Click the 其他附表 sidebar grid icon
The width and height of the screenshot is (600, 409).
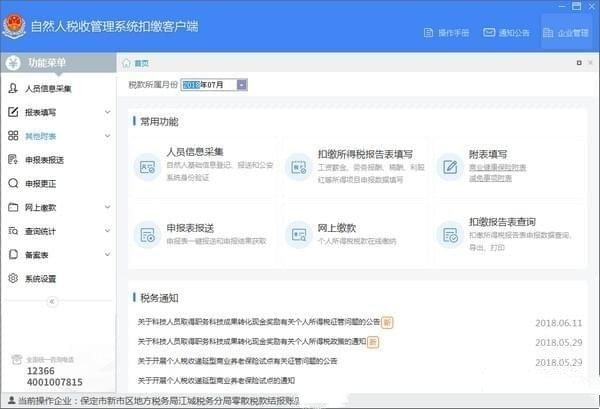click(13, 135)
